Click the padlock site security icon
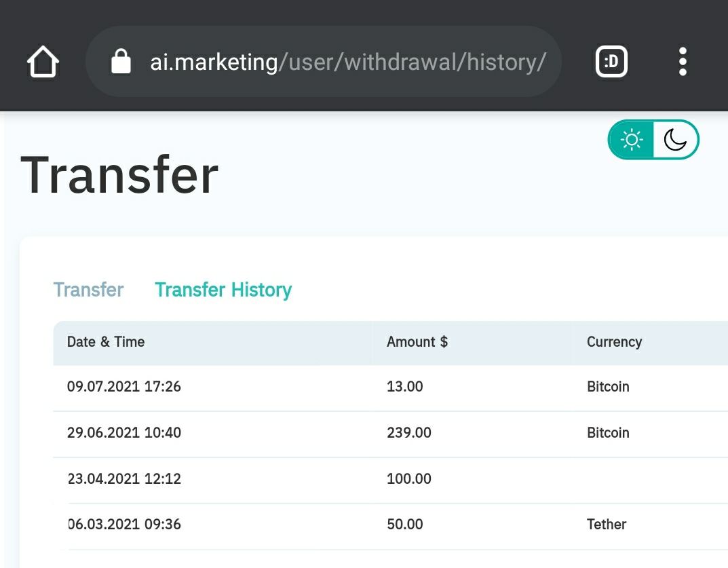Image resolution: width=728 pixels, height=568 pixels. (x=121, y=61)
